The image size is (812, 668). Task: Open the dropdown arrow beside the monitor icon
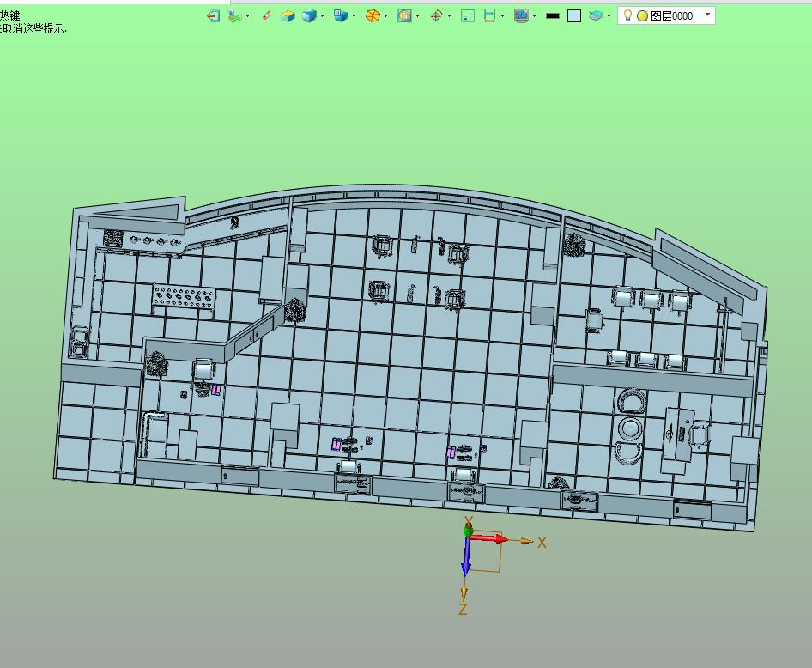[534, 15]
